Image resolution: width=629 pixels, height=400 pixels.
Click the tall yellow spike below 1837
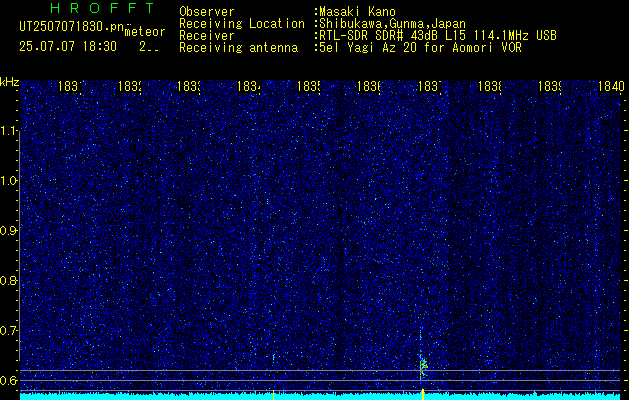[x=423, y=394]
